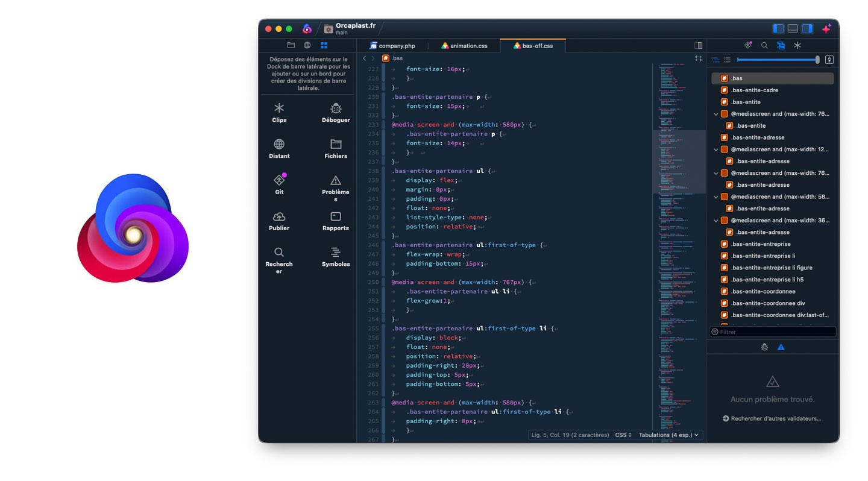
Task: Click the Filtrer symbols input field
Action: click(x=775, y=332)
